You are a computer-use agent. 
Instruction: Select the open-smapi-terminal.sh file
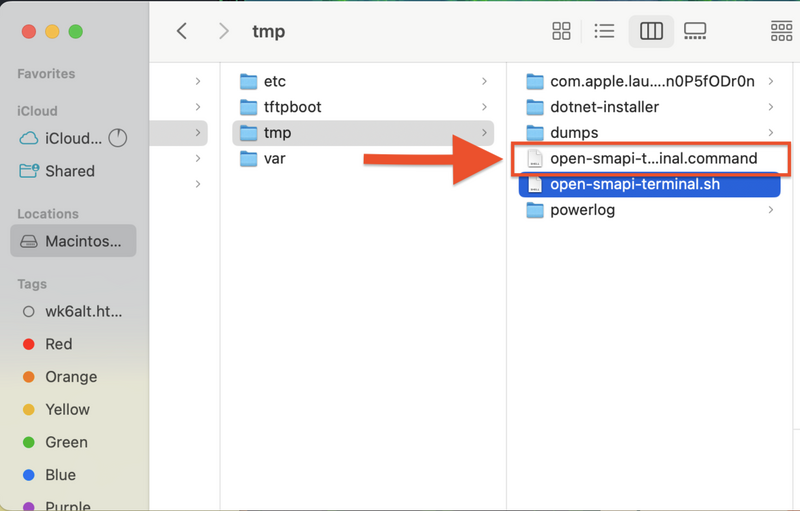coord(649,184)
